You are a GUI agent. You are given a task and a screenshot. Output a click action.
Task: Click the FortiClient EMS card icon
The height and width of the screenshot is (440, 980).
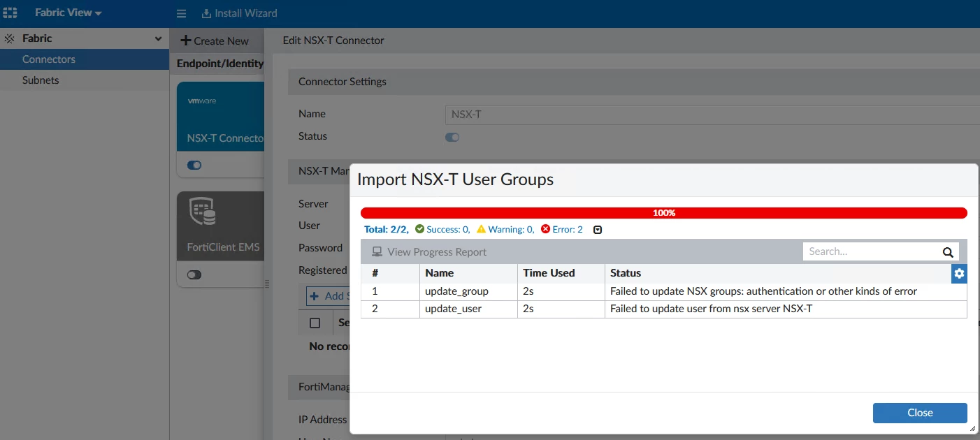click(203, 212)
